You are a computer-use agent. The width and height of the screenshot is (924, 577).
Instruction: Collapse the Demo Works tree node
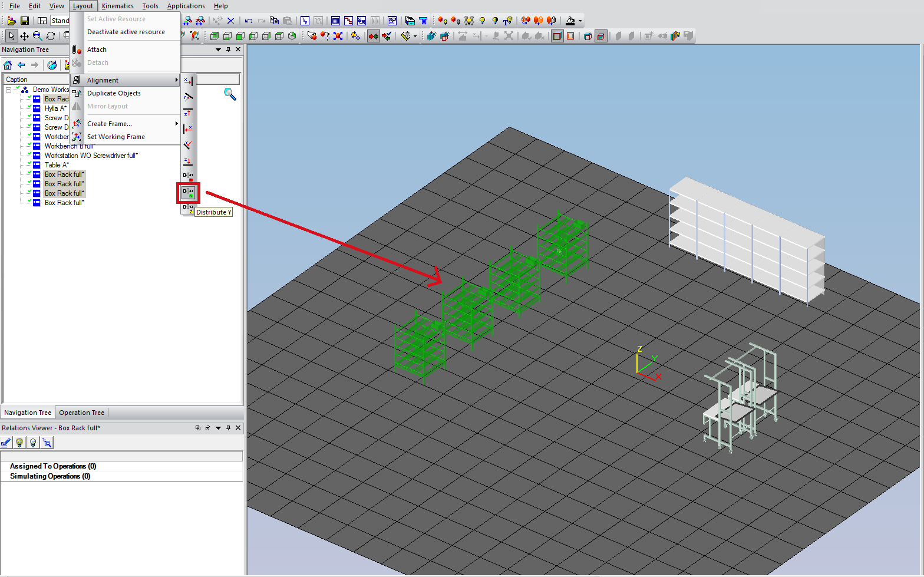click(x=9, y=90)
